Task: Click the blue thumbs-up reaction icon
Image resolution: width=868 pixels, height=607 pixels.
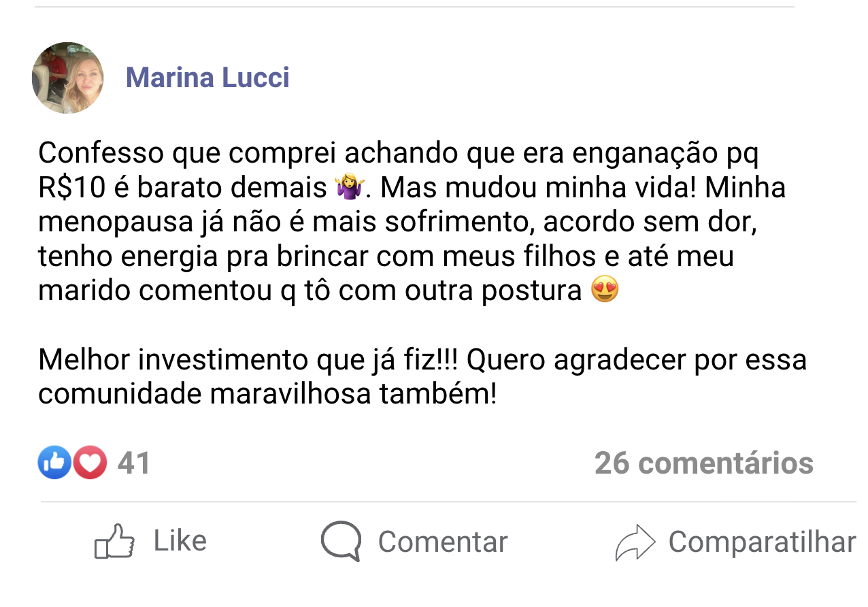Action: tap(54, 462)
